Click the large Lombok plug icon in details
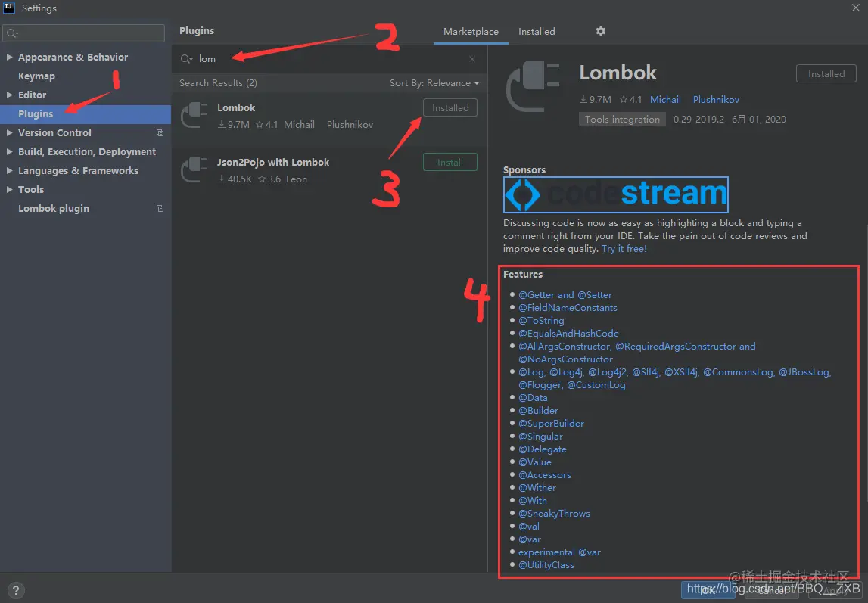 point(534,86)
